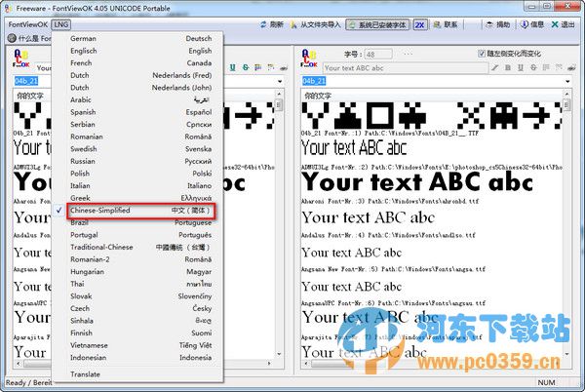Screen dimensions: 585x392
Task: Click NUM indicator in status bar
Action: [546, 382]
